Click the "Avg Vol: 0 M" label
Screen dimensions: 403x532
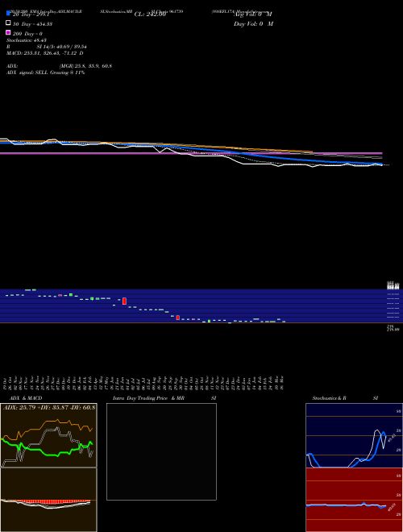(x=253, y=15)
